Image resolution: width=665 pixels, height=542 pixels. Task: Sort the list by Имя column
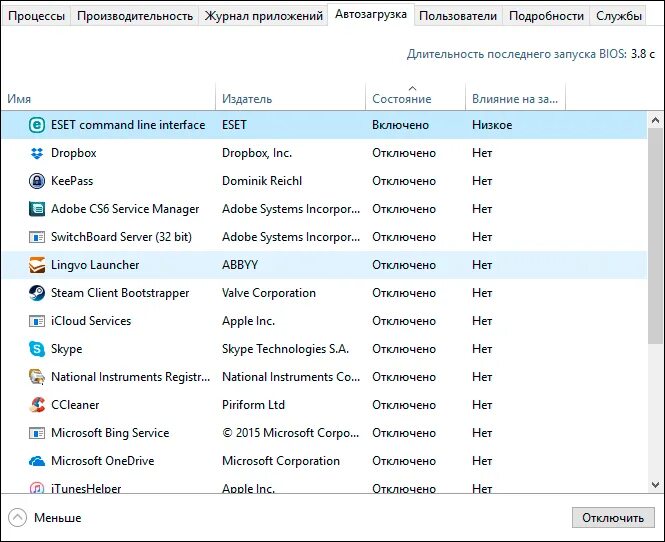(x=20, y=99)
